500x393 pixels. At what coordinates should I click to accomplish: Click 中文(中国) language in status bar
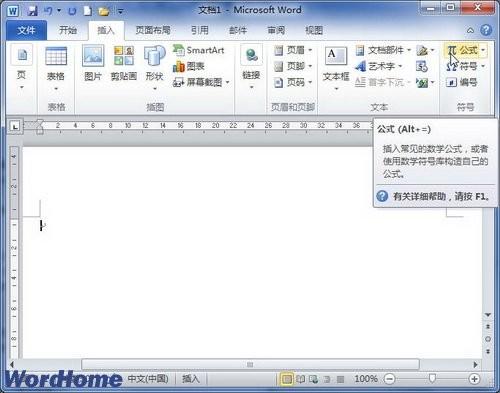pyautogui.click(x=148, y=379)
